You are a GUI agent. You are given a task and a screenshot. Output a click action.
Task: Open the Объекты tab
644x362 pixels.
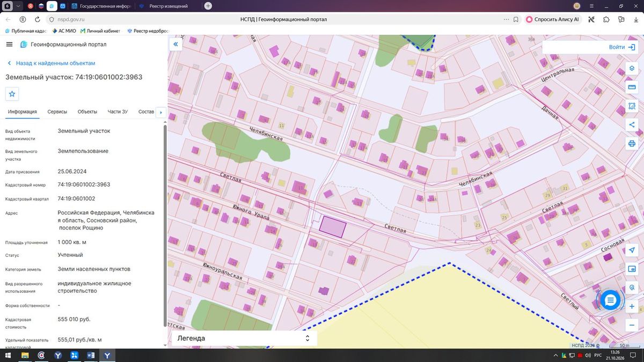(x=87, y=112)
